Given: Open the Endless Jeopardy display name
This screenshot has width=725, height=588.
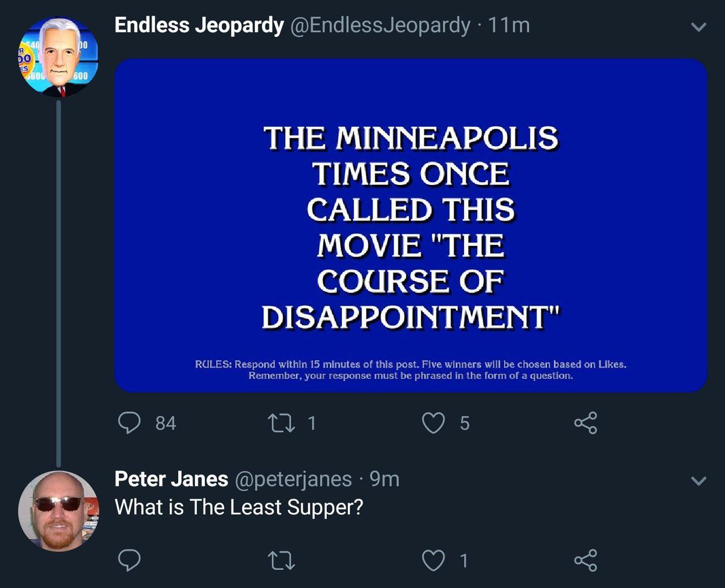Looking at the screenshot, I should [x=199, y=25].
